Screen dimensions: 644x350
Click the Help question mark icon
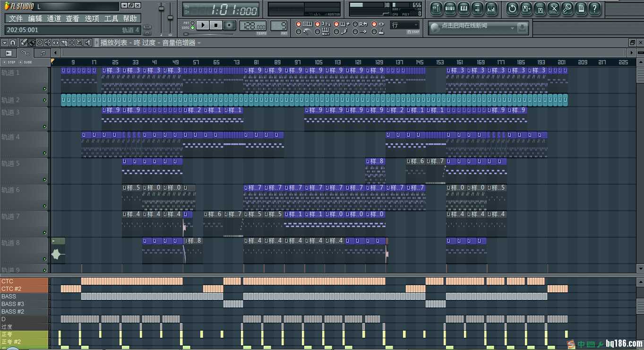pos(594,9)
